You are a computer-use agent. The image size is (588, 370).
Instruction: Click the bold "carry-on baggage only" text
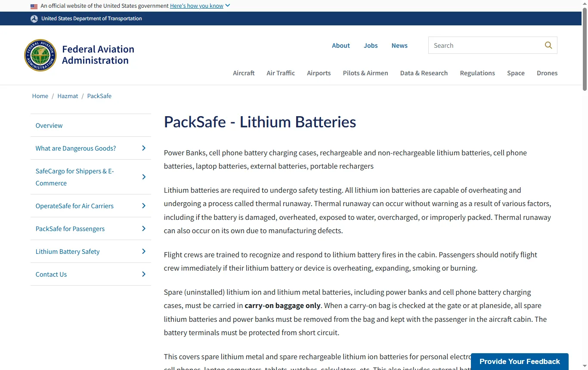283,305
